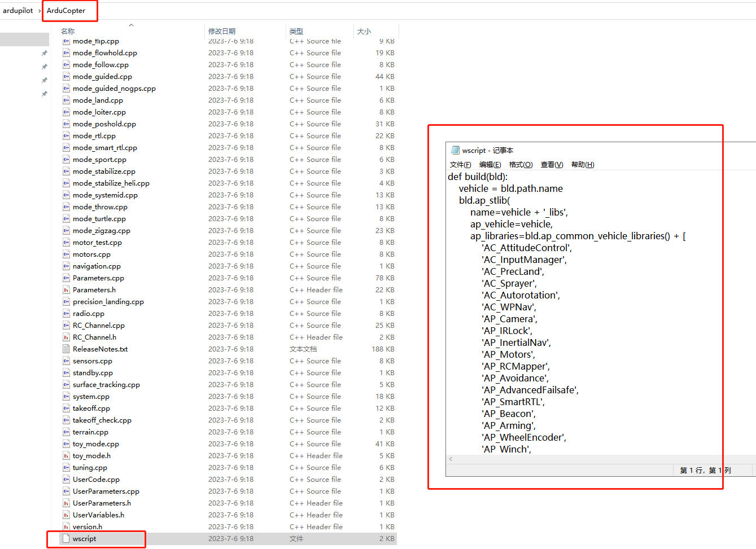Sort files by 类型 column header
The height and width of the screenshot is (549, 756).
pos(296,32)
